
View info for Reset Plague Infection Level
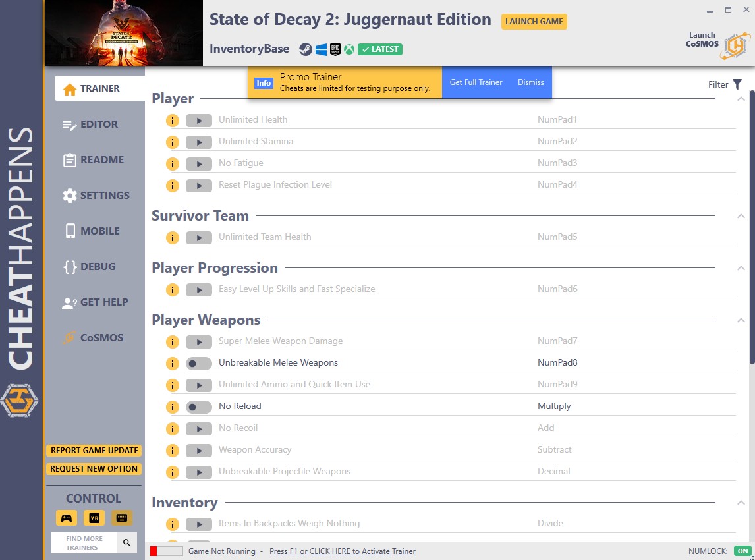(x=173, y=185)
